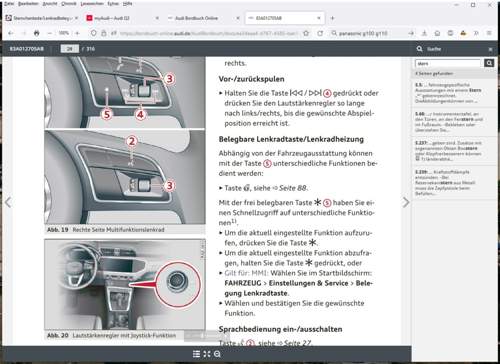Switch to the Audi Bordbuch Online tab
500x364 pixels.
click(x=202, y=18)
